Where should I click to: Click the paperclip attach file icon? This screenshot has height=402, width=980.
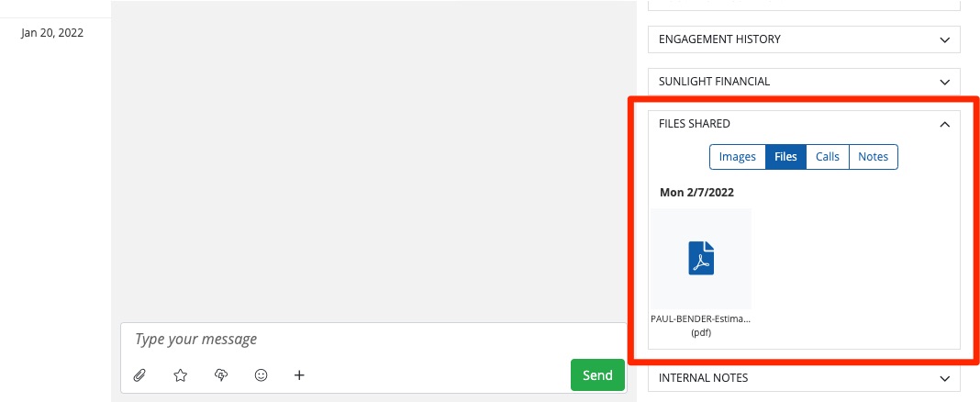(139, 375)
